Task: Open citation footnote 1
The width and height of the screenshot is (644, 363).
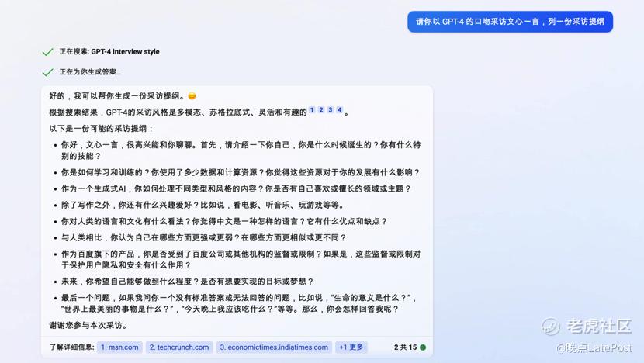Action: 312,110
